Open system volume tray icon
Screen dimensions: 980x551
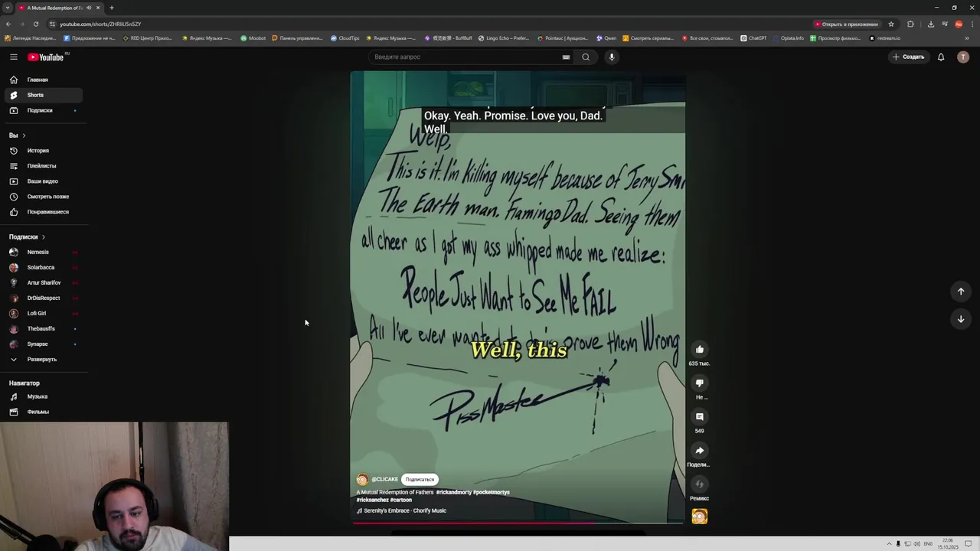click(916, 543)
